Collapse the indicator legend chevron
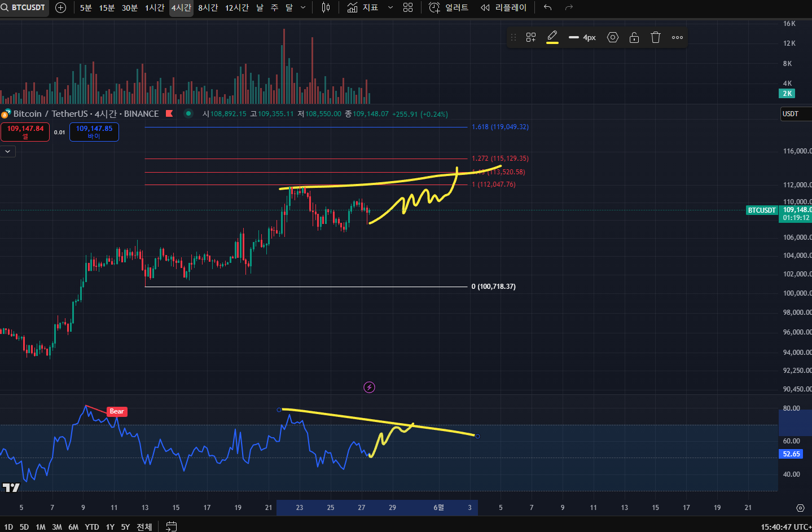The image size is (812, 532). 8,151
